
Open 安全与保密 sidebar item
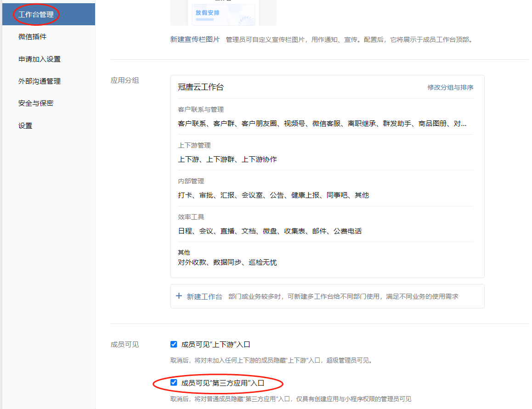pos(36,103)
